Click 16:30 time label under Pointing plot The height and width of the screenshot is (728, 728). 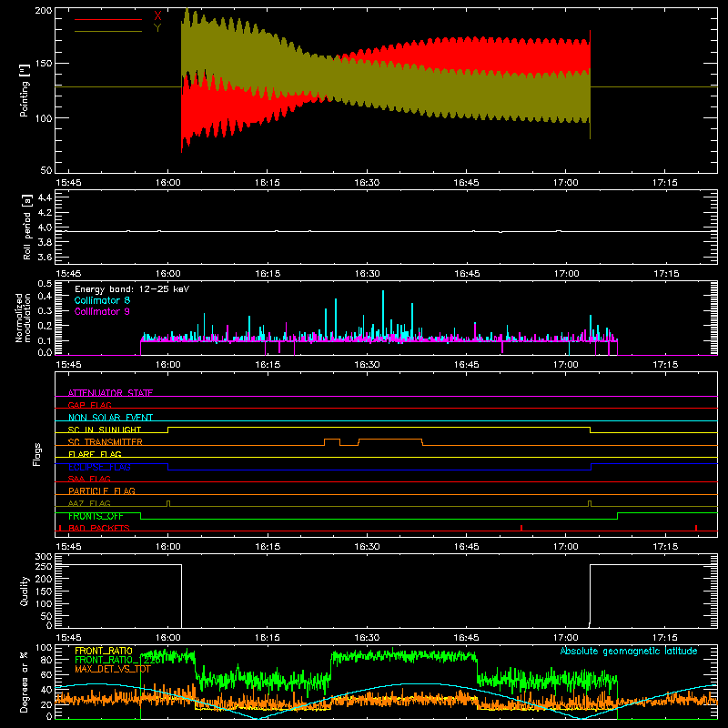(x=367, y=183)
